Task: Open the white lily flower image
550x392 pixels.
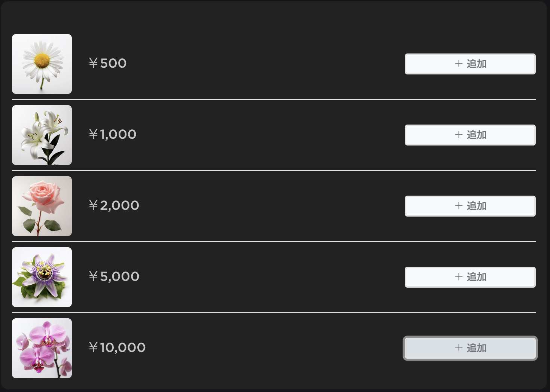Action: click(x=42, y=135)
